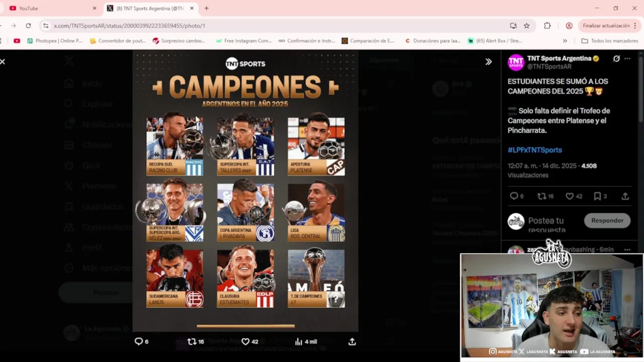Screen dimensions: 644x362
Task: Click the reply icon below the photo
Action: point(139,341)
